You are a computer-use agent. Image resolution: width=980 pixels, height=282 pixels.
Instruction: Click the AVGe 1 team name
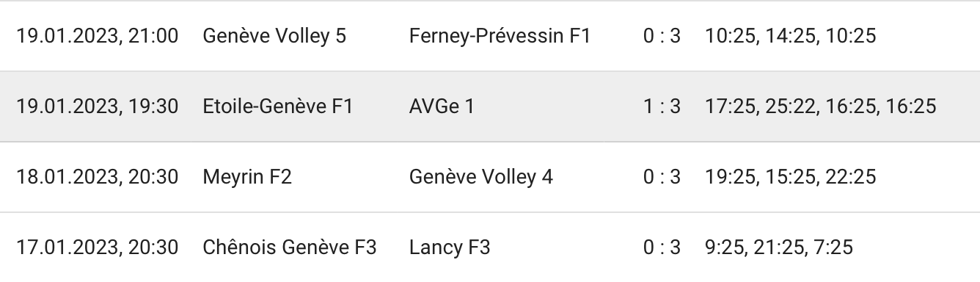tap(442, 106)
